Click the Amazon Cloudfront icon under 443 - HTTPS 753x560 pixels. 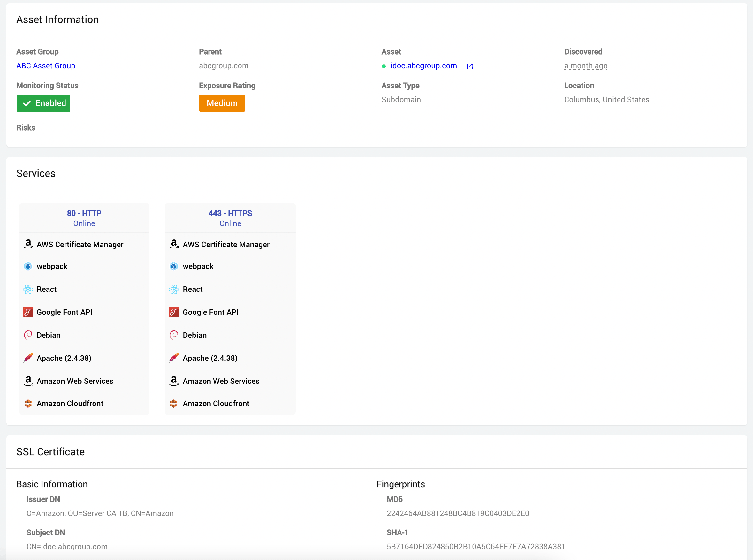pos(174,403)
